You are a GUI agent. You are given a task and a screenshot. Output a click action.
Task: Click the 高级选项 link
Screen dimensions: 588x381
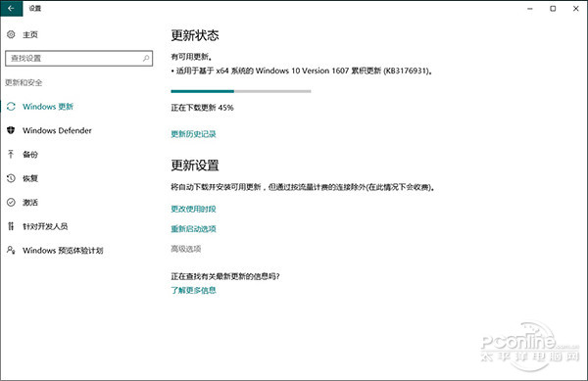click(186, 249)
